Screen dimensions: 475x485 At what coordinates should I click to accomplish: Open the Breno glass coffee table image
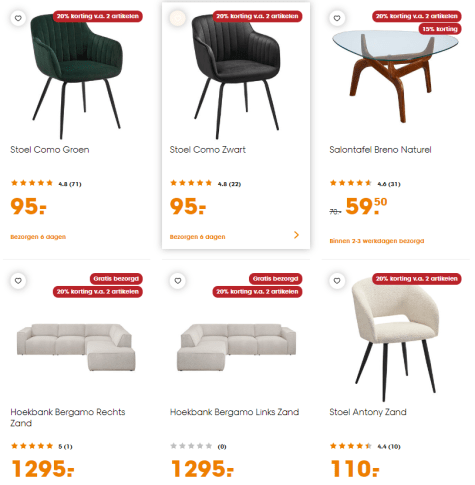coord(396,77)
